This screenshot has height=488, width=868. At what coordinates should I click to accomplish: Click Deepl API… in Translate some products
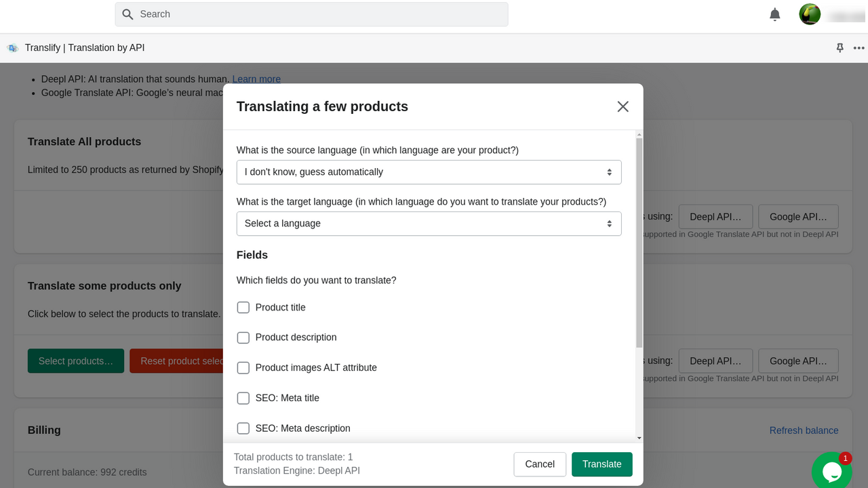[715, 361]
